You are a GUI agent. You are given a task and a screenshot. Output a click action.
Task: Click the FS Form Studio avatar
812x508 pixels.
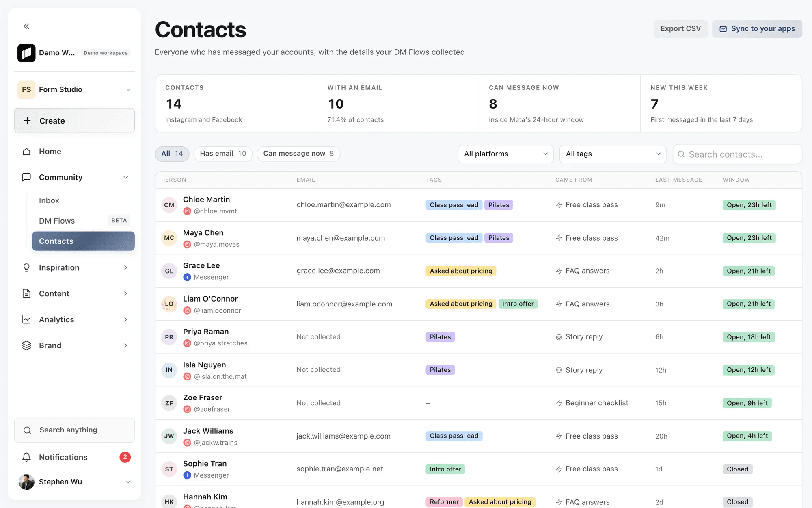coord(26,89)
